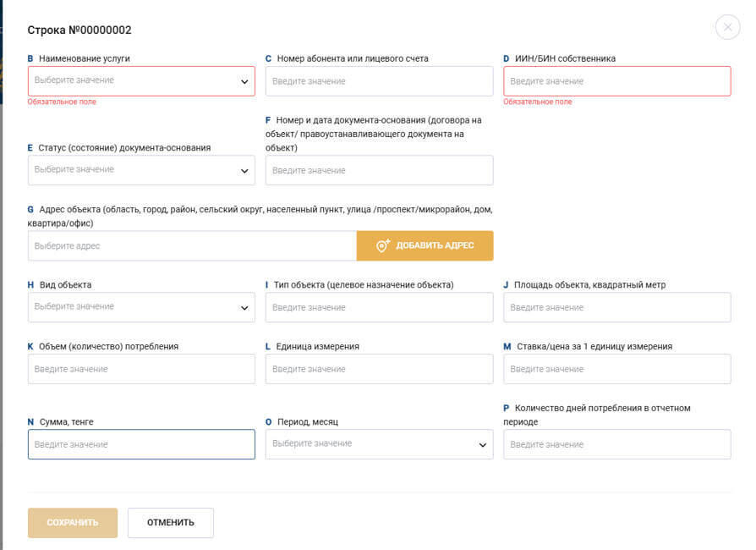Click the Адрес объекта address field

coord(192,246)
